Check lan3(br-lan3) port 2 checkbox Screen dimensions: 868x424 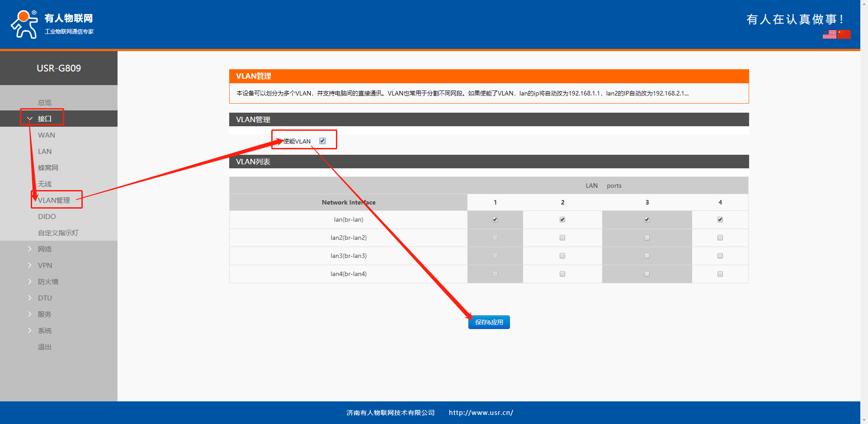coord(562,256)
